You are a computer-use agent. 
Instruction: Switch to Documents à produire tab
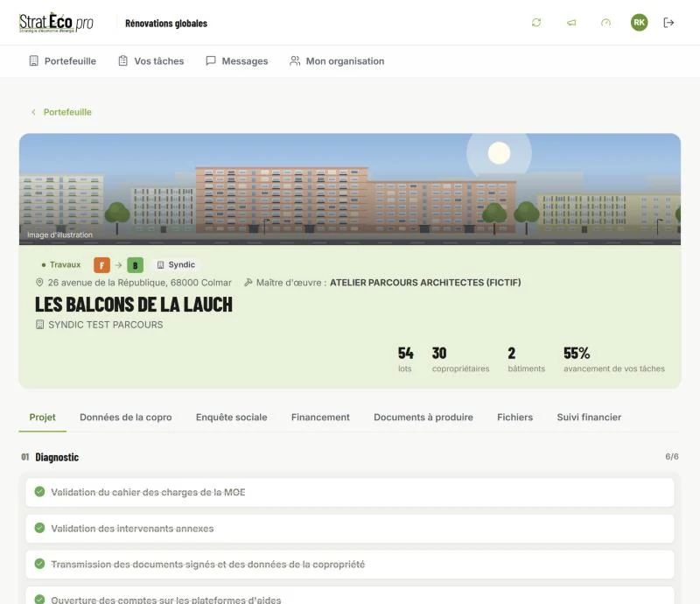pyautogui.click(x=423, y=418)
